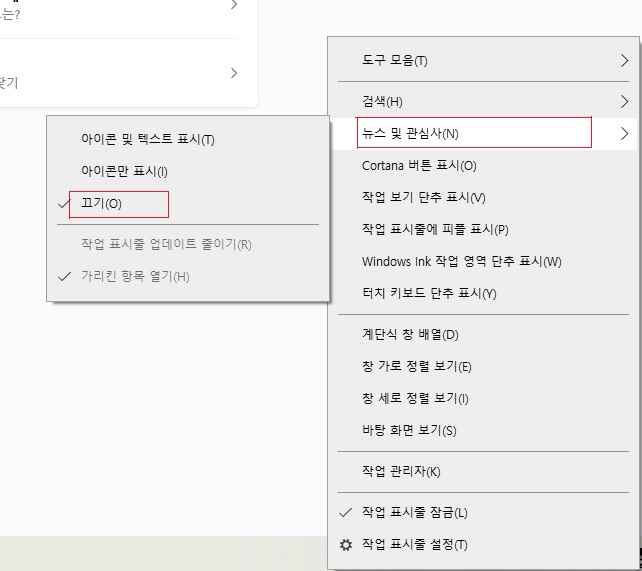Open 작업 표시줄 설정(T)
Viewport: 642px width, 571px height.
pyautogui.click(x=414, y=545)
